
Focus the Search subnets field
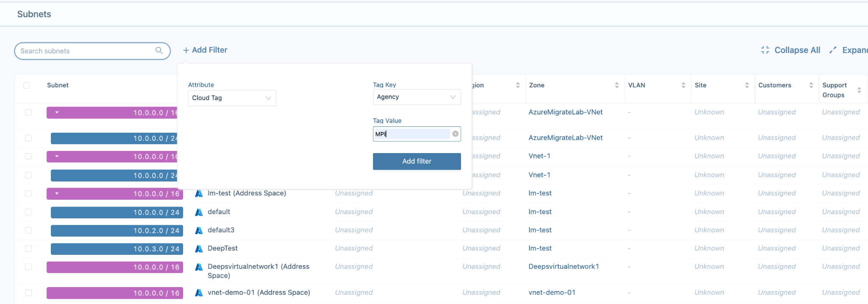tap(92, 51)
